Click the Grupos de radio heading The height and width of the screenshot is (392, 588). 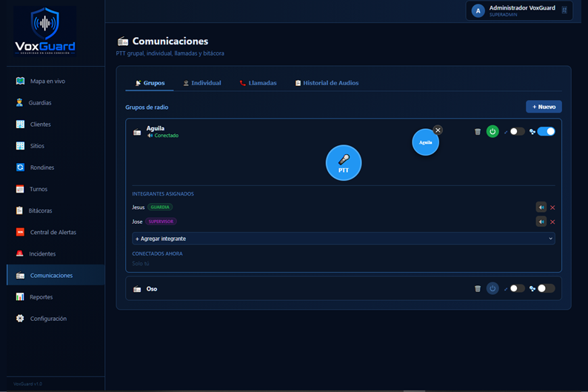pos(147,107)
